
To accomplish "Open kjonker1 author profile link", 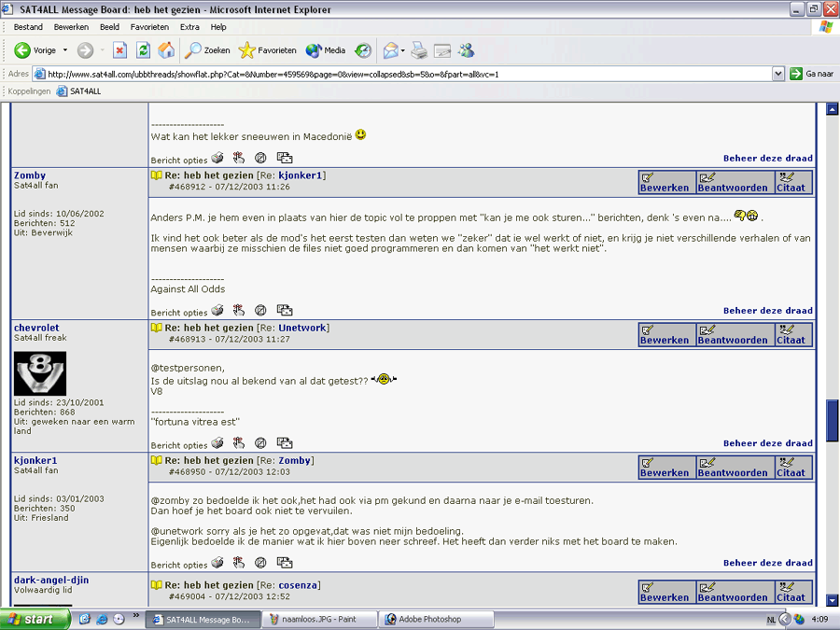I will pos(35,460).
